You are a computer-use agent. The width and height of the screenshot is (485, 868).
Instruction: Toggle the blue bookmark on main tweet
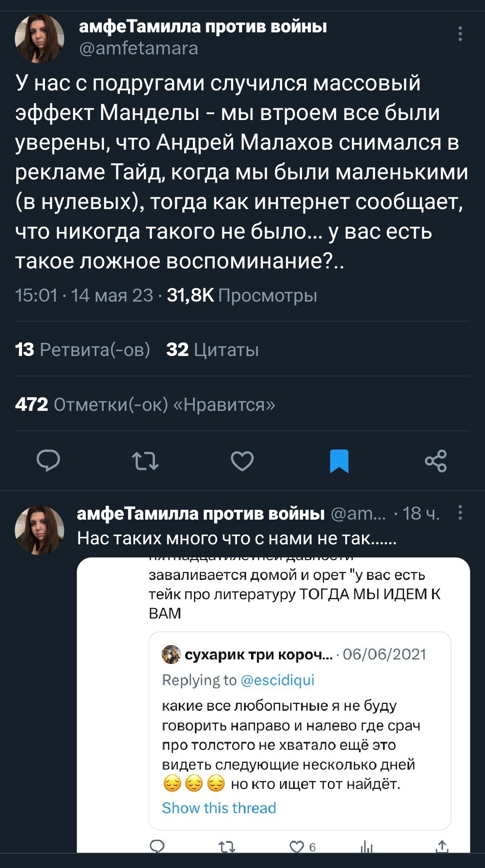(x=339, y=461)
